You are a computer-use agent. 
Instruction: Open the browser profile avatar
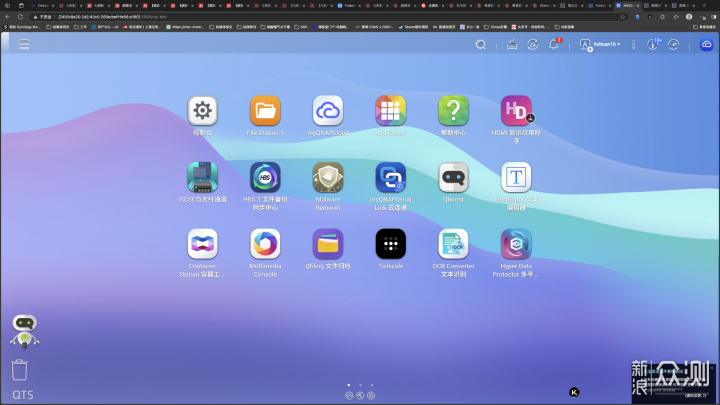[x=689, y=17]
